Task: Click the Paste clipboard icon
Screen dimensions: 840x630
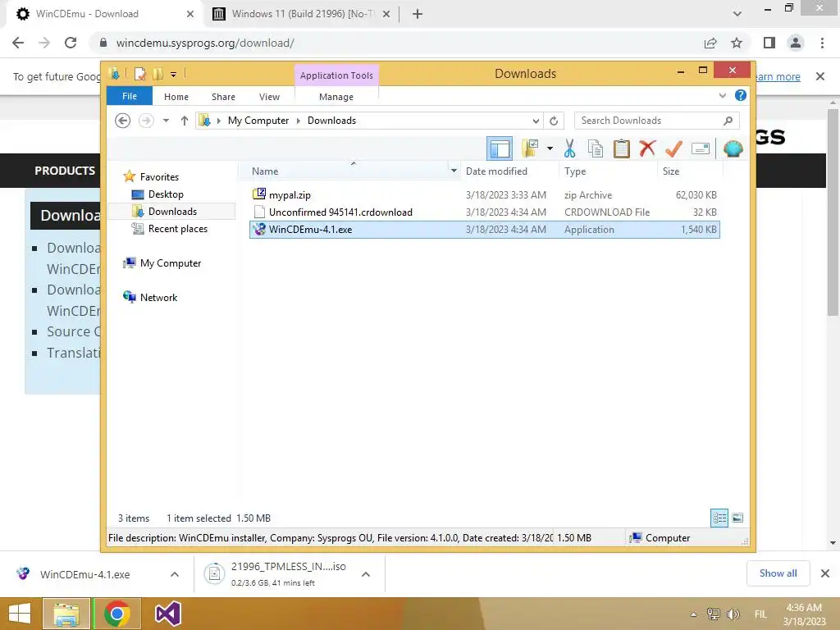Action: coord(622,148)
